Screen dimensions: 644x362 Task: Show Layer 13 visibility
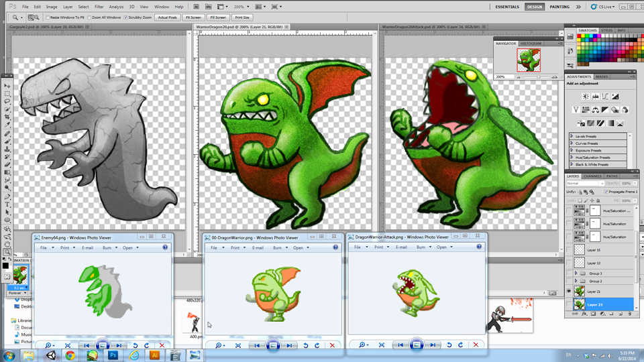(x=569, y=263)
